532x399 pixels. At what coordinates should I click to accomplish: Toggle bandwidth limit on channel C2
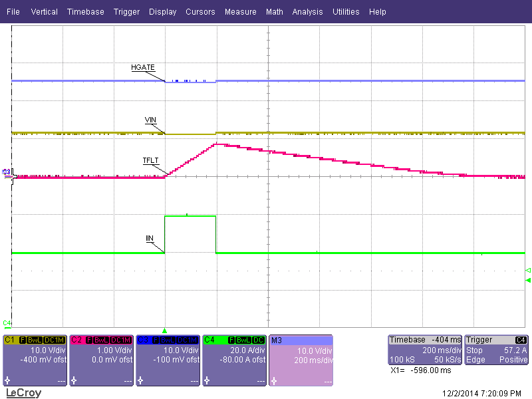102,339
